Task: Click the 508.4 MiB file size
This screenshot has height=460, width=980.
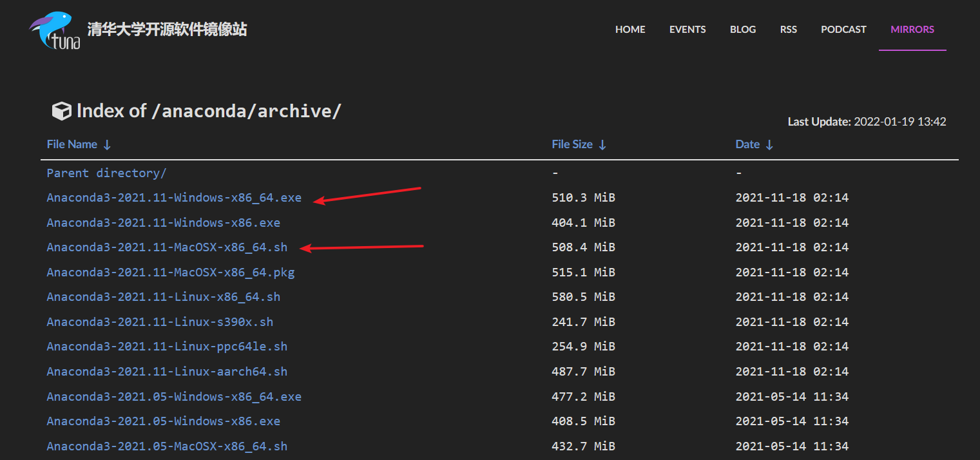Action: coord(584,247)
